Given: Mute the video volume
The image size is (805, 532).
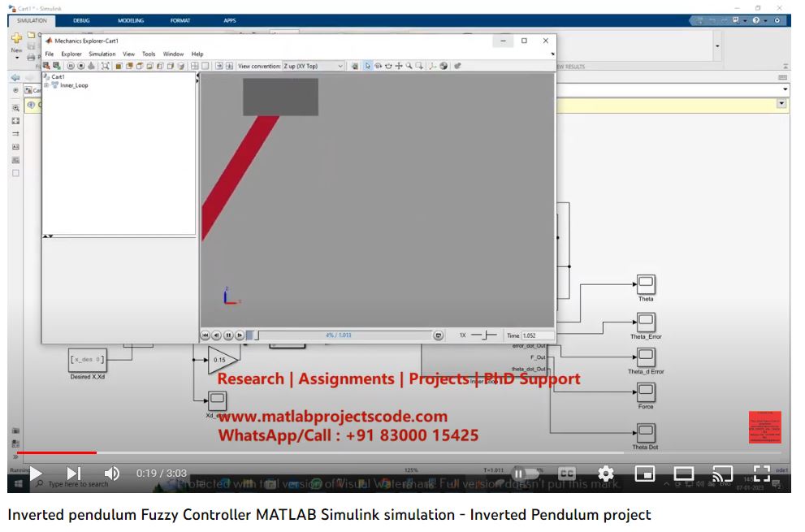Looking at the screenshot, I should coord(112,473).
